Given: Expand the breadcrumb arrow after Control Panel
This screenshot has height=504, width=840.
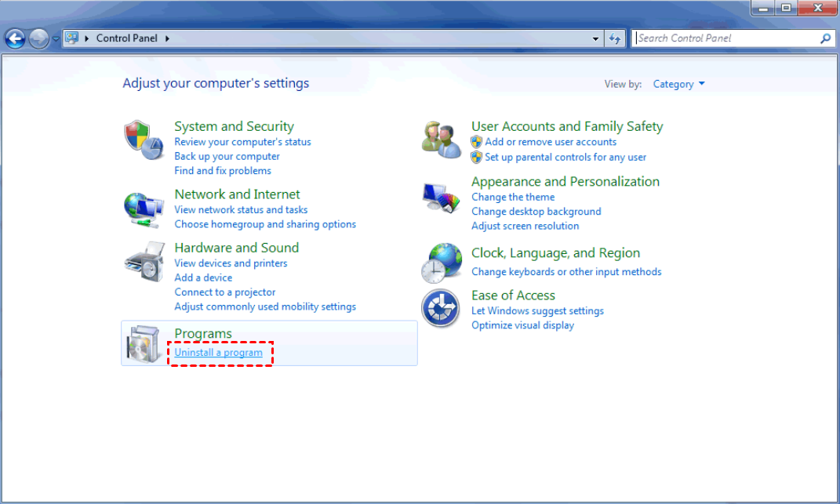Looking at the screenshot, I should pos(167,38).
